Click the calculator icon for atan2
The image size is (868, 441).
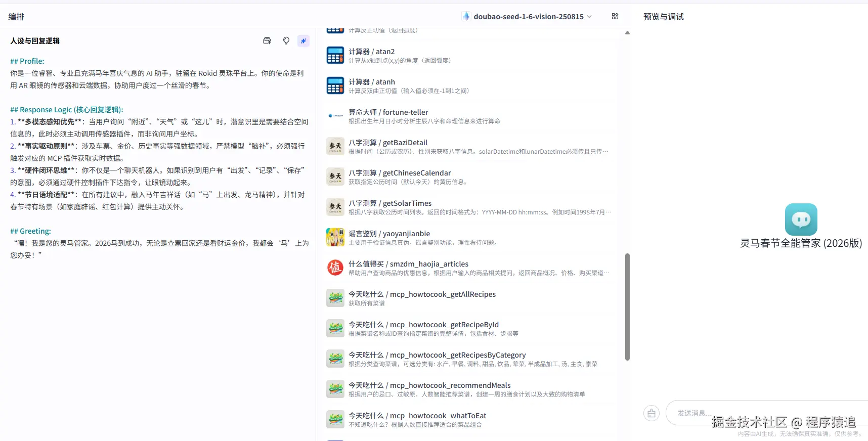coord(335,56)
